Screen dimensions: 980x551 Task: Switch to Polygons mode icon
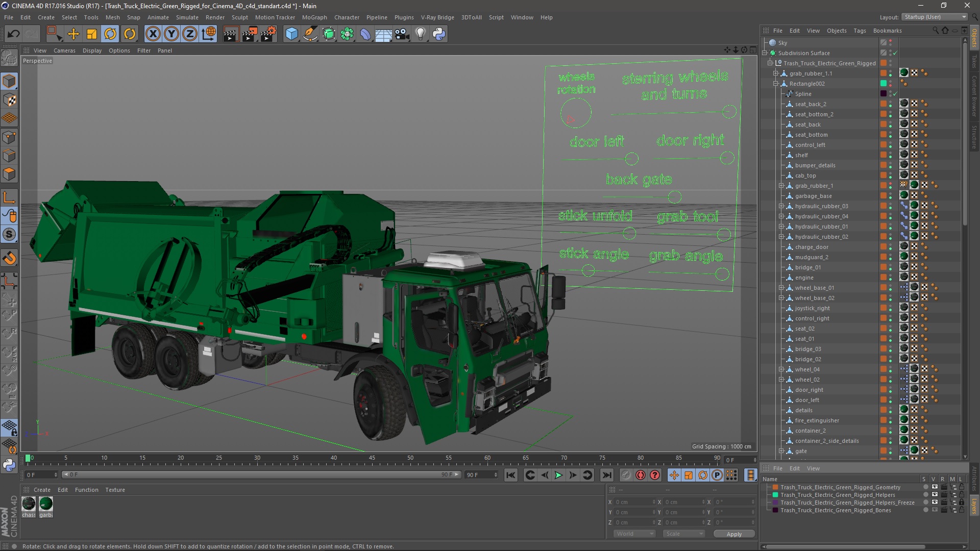point(9,174)
